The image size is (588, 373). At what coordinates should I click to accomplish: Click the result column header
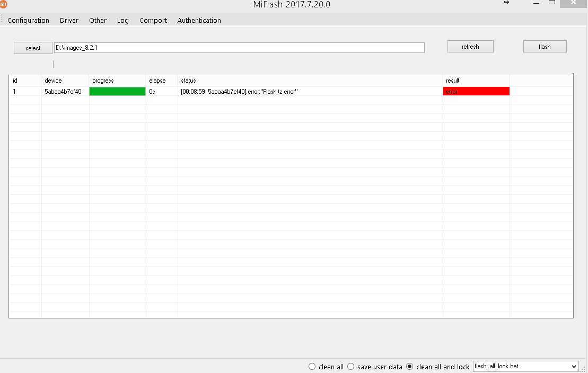coord(476,81)
